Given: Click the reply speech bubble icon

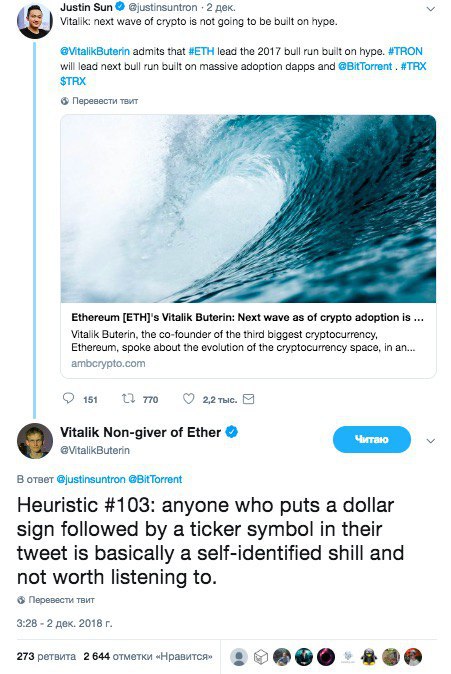Looking at the screenshot, I should (68, 398).
